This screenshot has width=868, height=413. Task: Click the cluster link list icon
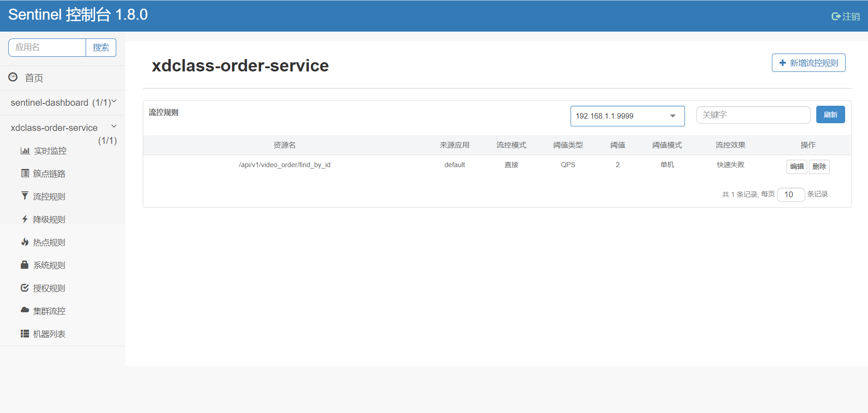tap(25, 173)
